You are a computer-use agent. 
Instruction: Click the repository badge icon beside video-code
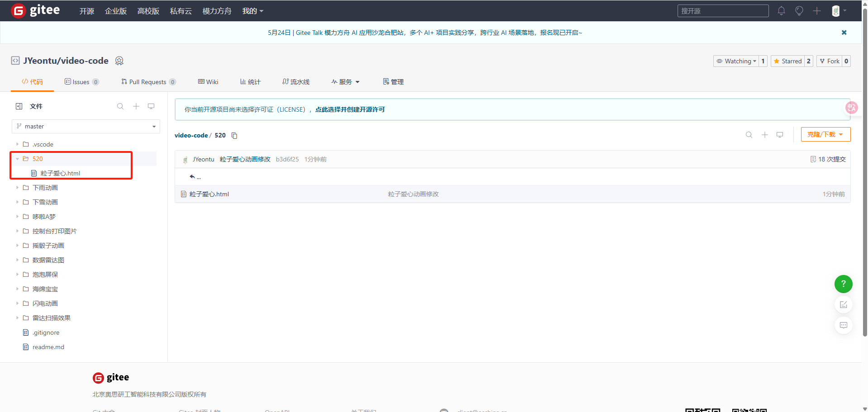point(119,61)
